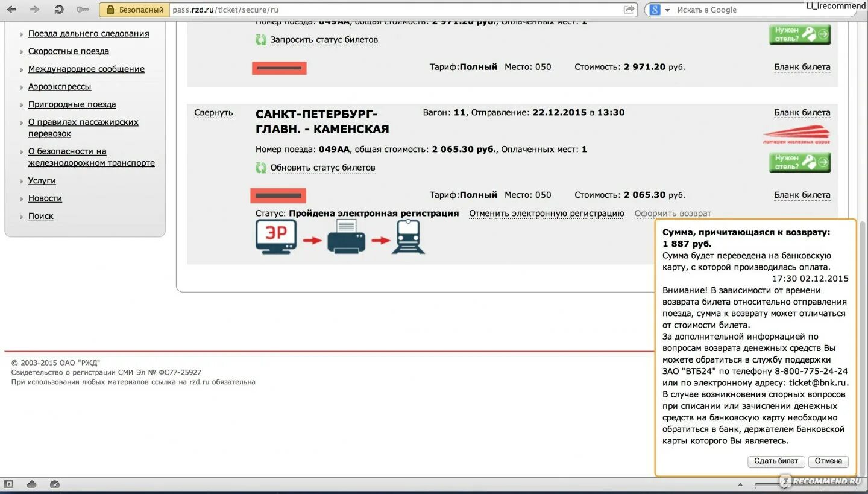Click the pass.rzd.ru address field
Screen dimensions: 868x494
pyautogui.click(x=395, y=10)
